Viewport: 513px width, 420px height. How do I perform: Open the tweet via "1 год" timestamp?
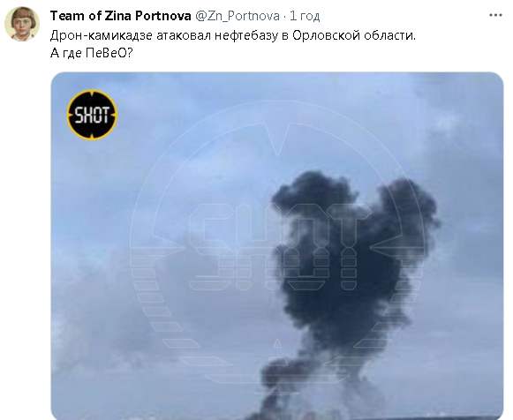(x=305, y=16)
